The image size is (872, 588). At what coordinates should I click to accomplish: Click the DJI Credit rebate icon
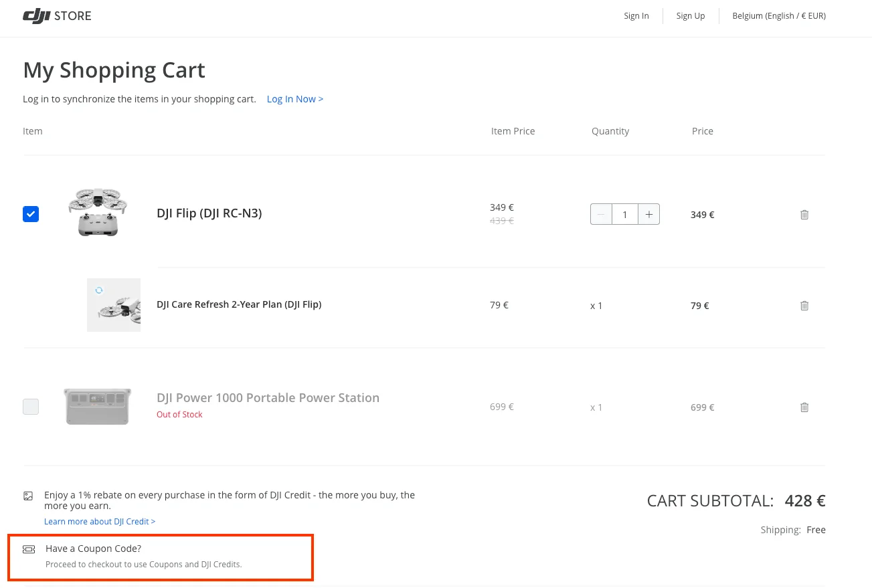28,496
